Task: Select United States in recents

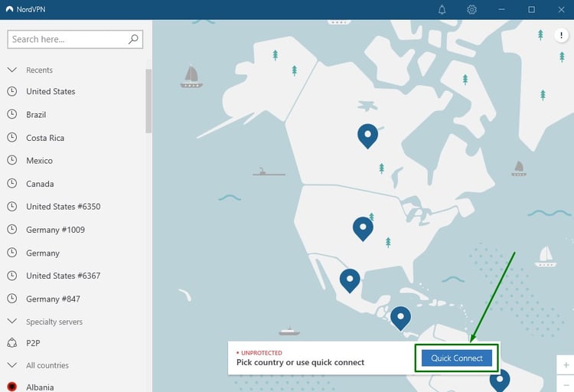Action: [51, 91]
